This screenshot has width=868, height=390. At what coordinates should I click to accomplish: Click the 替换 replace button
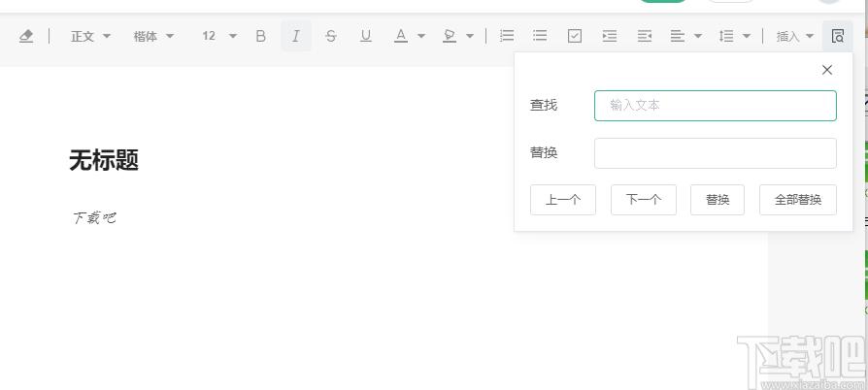(718, 200)
